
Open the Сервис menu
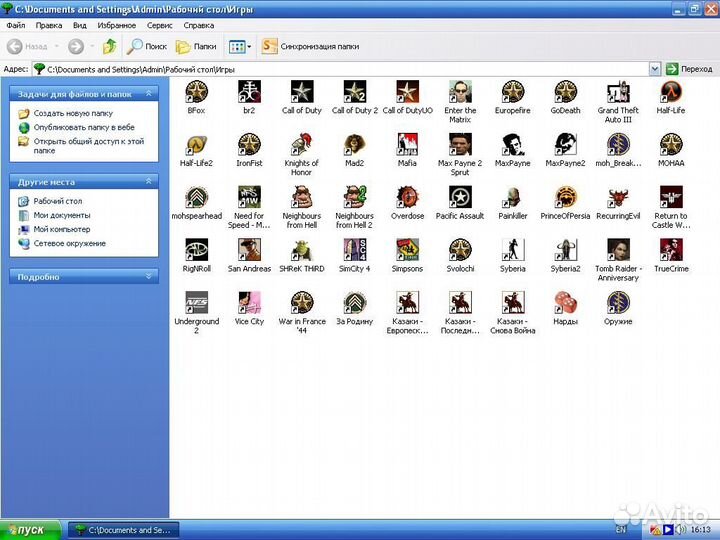160,25
